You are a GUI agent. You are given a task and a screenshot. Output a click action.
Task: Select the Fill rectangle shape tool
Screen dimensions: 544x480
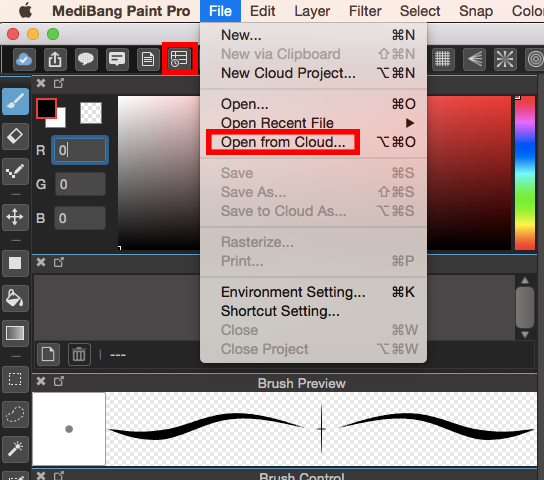15,263
